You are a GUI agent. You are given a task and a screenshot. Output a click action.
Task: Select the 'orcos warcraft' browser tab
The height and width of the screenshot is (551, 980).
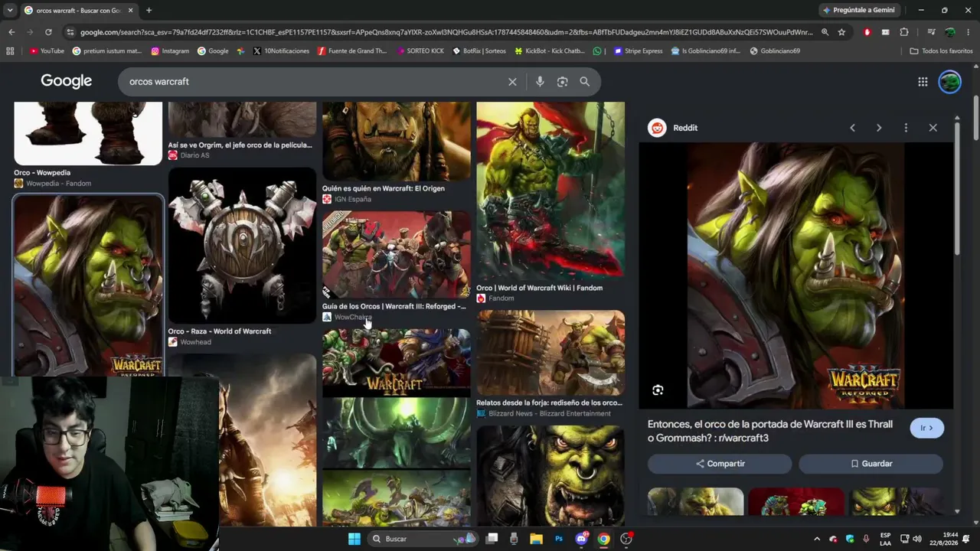click(x=79, y=11)
